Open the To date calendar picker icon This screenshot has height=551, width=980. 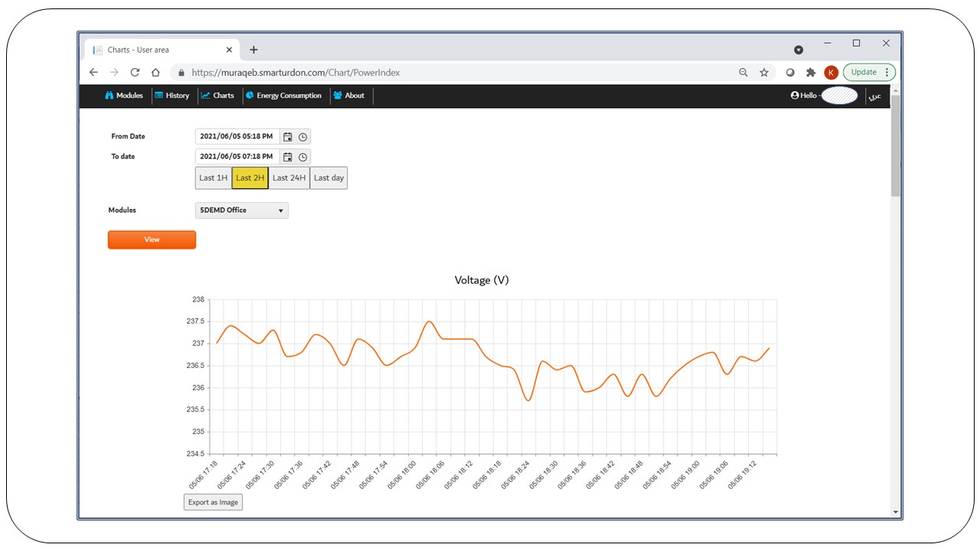point(288,157)
